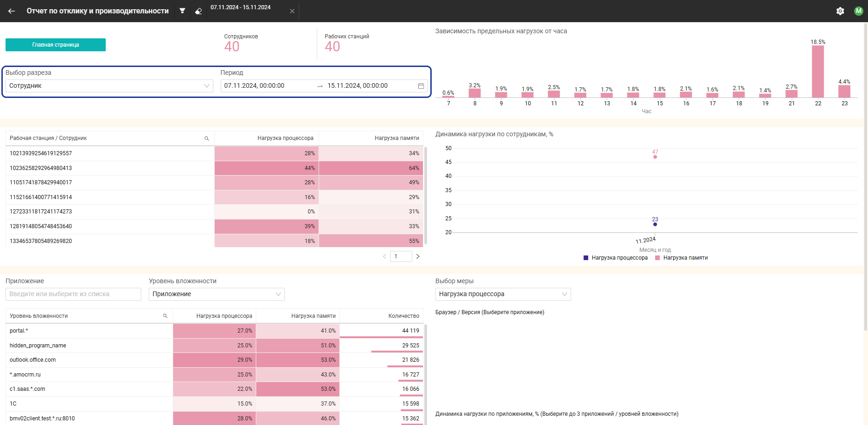Screen dimensions: 868x425
Task: Open the user avatar M menu
Action: click(858, 11)
